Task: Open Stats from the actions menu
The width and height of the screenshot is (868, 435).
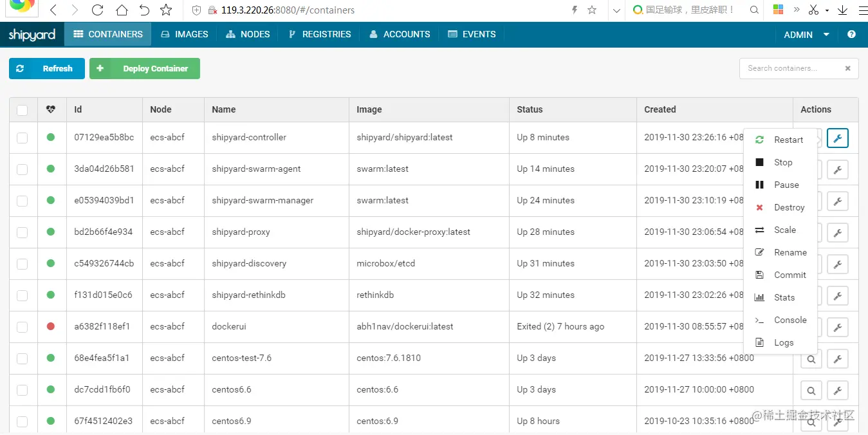Action: [x=780, y=297]
